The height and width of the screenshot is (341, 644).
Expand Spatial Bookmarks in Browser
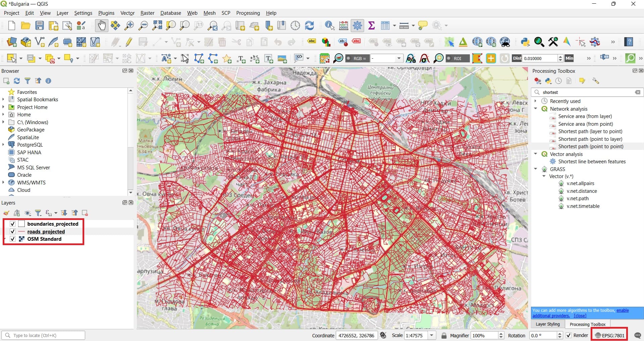point(3,99)
